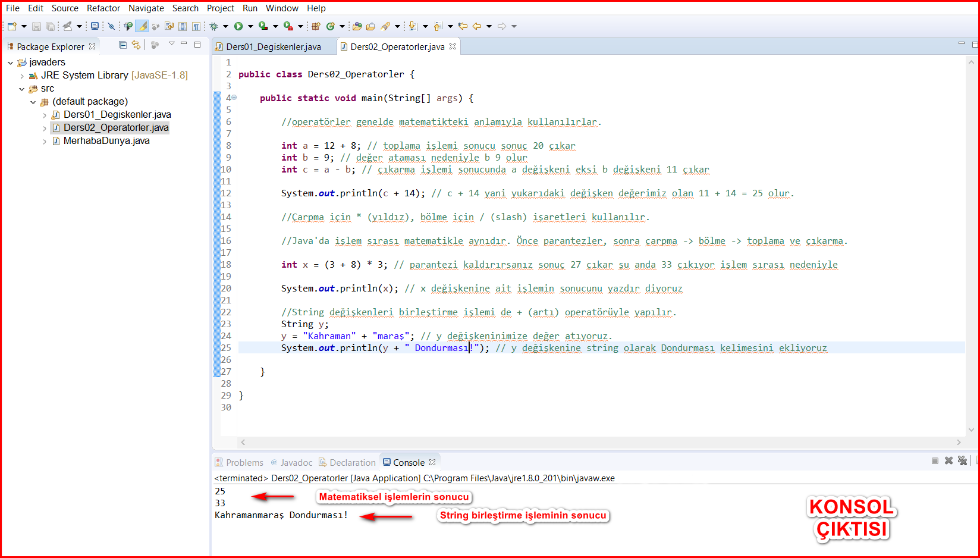Viewport: 980px width, 558px height.
Task: Open the New Java Class dropdown arrow
Action: (x=342, y=26)
